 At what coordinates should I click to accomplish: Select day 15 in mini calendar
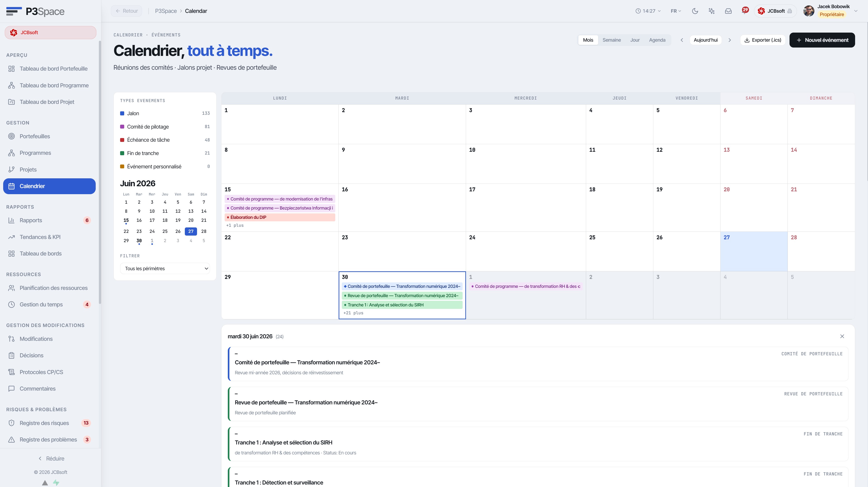pos(126,220)
